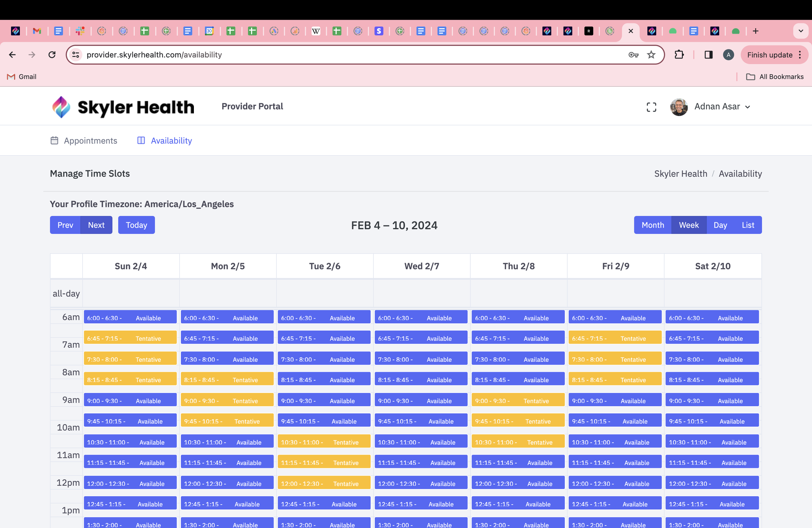The width and height of the screenshot is (812, 528).
Task: Switch to List view
Action: tap(747, 225)
